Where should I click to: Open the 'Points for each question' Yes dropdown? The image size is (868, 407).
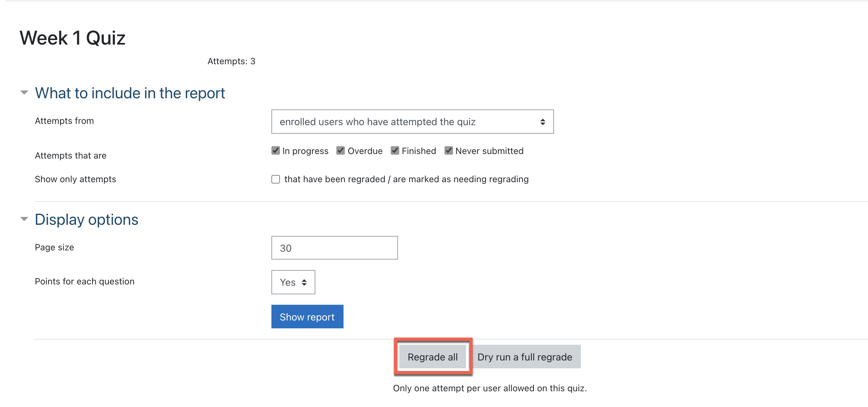tap(293, 282)
